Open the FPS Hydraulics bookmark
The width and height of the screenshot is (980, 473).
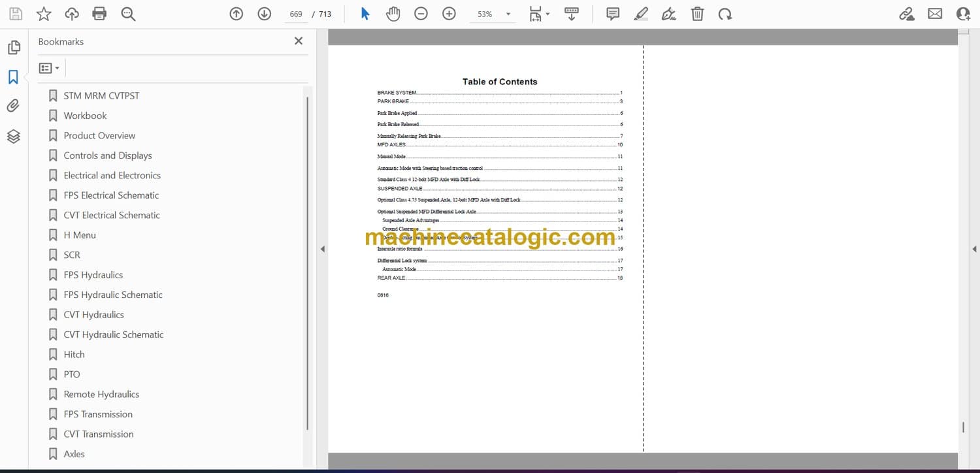tap(93, 275)
